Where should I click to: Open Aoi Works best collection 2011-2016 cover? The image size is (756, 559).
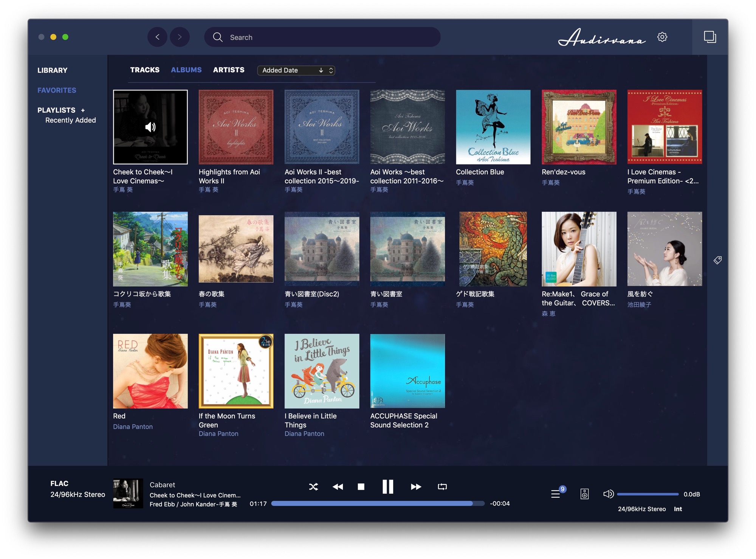407,127
